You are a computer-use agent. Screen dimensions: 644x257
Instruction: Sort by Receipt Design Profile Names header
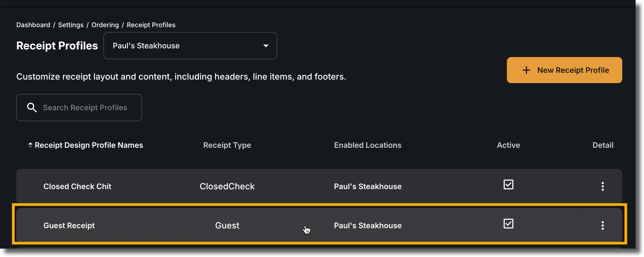(x=89, y=145)
